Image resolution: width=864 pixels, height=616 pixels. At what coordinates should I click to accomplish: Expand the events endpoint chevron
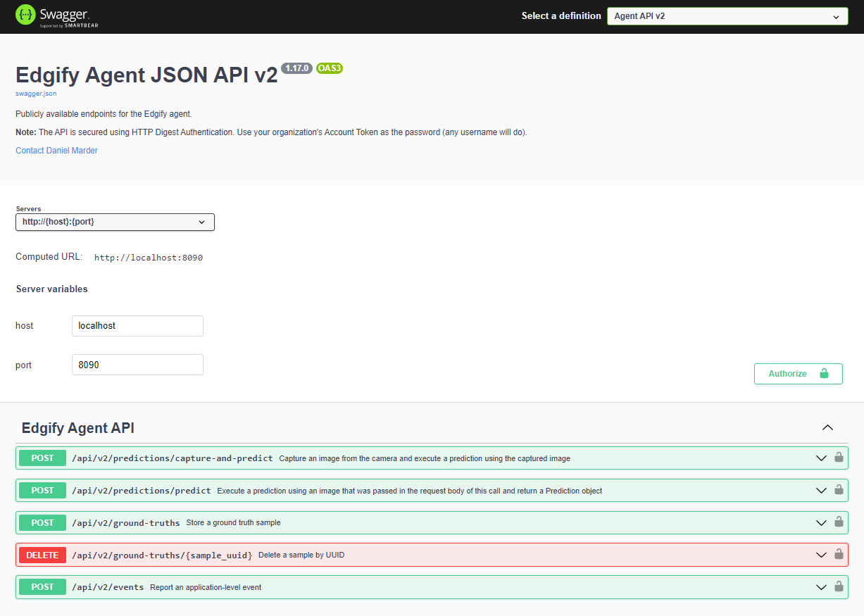tap(821, 587)
